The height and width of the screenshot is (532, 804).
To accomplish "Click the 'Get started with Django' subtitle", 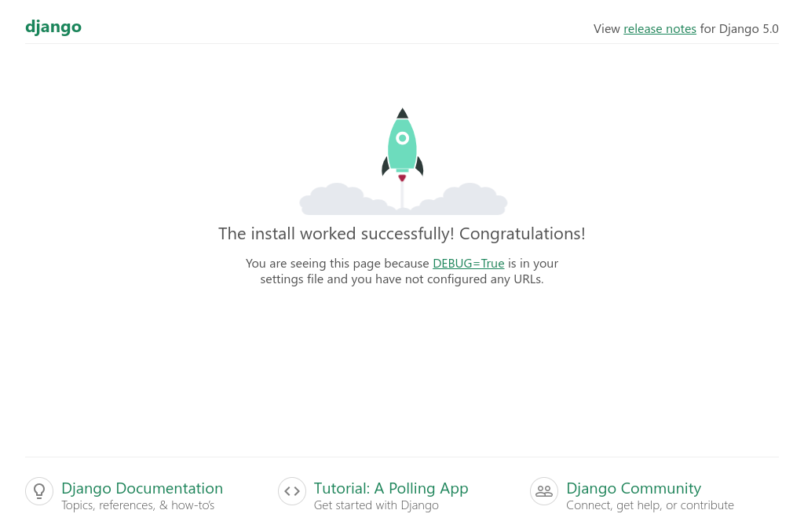I will 376,506.
